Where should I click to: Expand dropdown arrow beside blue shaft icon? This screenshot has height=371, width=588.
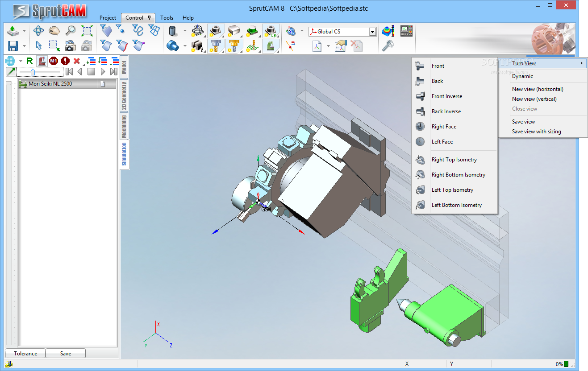(x=185, y=46)
